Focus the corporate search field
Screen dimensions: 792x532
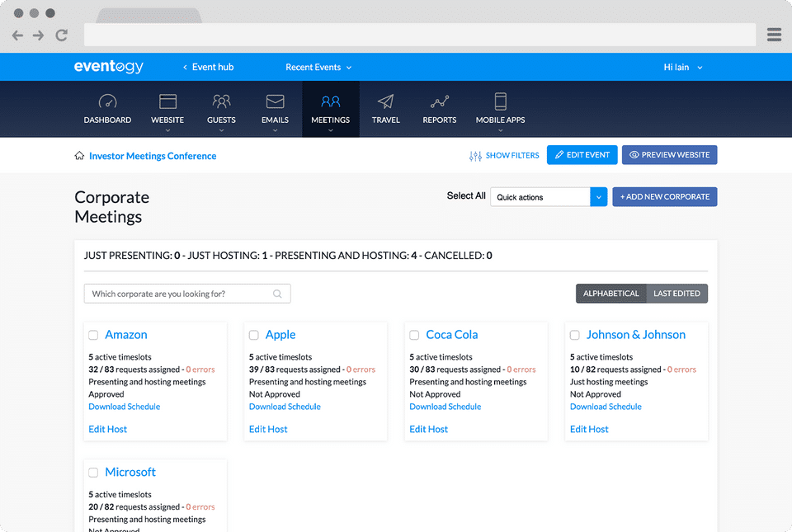tap(187, 294)
